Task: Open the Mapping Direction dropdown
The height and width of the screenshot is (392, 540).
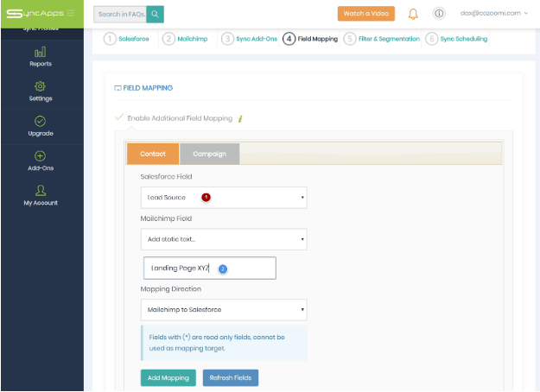Action: coord(224,310)
